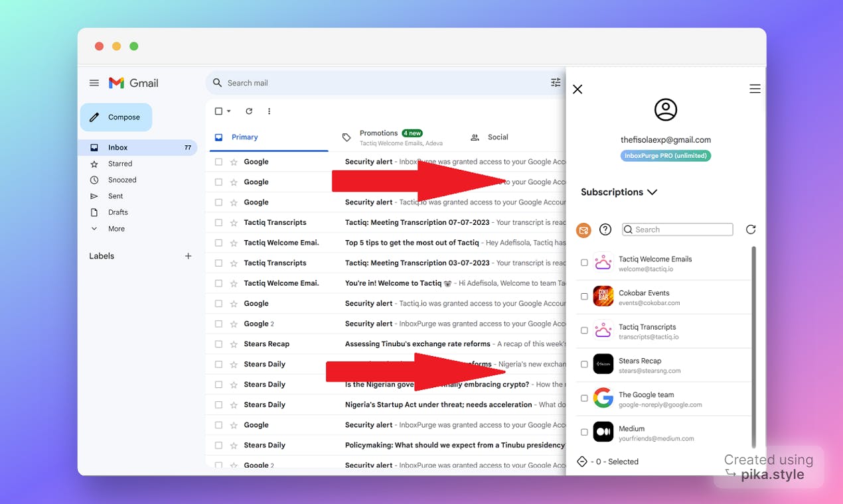Screen dimensions: 843x504
Task: Focus the InboxPurge subscriptions Search field
Action: 677,229
